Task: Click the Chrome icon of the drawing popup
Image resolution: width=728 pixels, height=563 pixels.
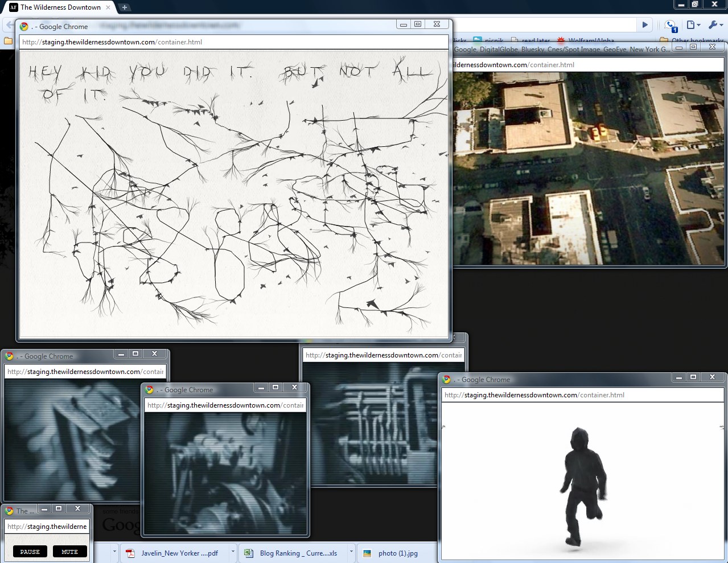Action: pyautogui.click(x=24, y=26)
